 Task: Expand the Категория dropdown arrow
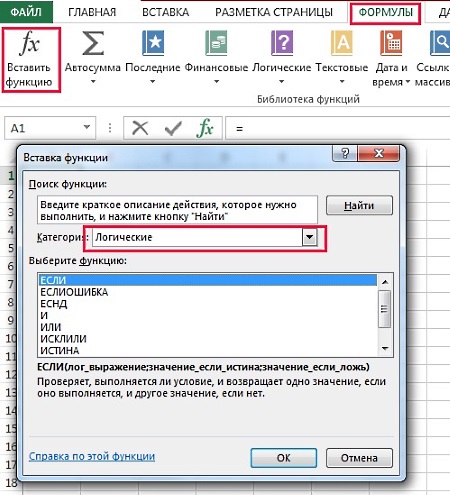309,237
